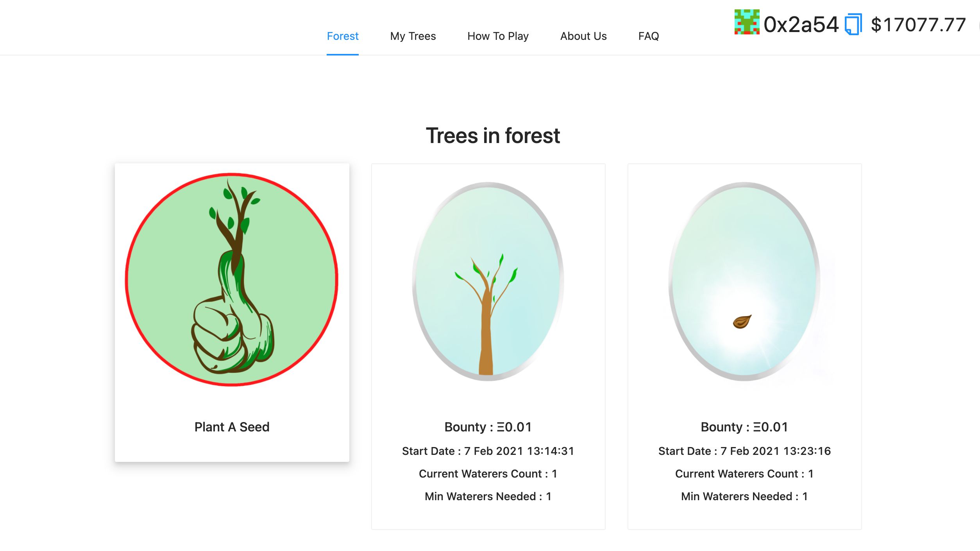Go to About Us page
The height and width of the screenshot is (551, 980).
(x=583, y=36)
